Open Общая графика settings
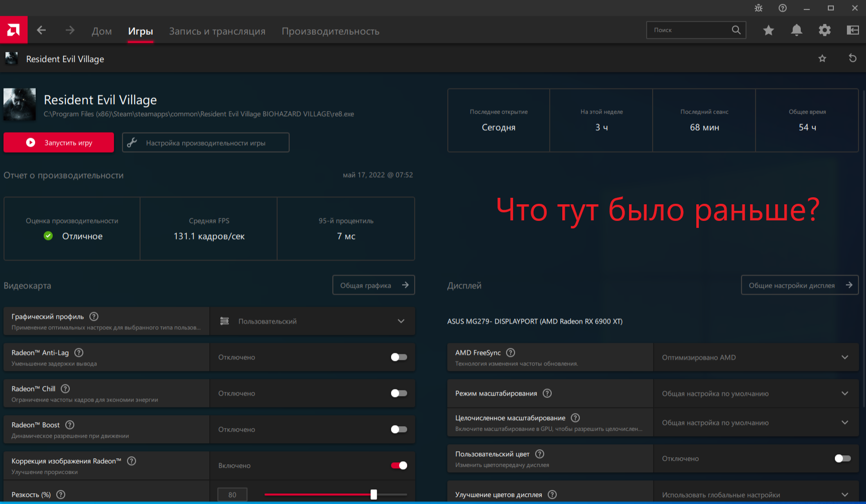Viewport: 866px width, 504px height. click(374, 285)
